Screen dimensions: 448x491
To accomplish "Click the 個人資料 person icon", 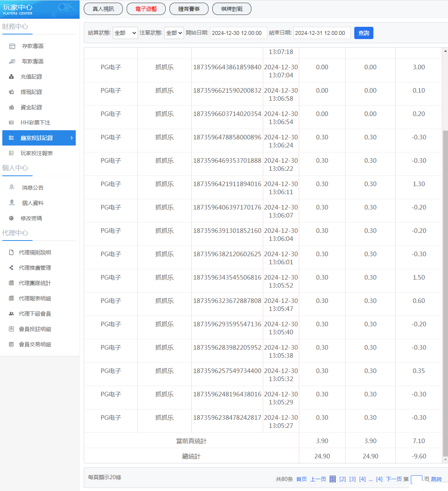I will [12, 203].
